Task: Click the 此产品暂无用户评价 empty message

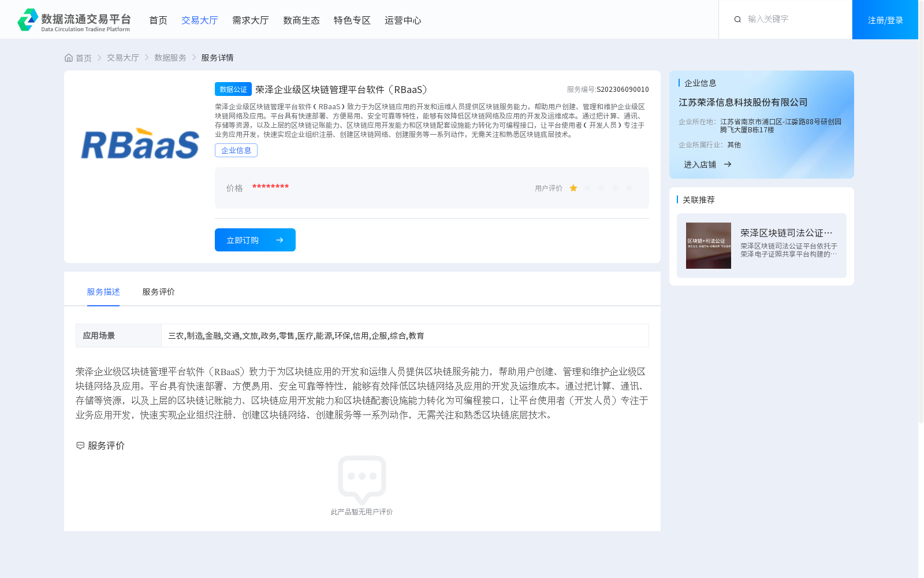Action: [x=362, y=512]
